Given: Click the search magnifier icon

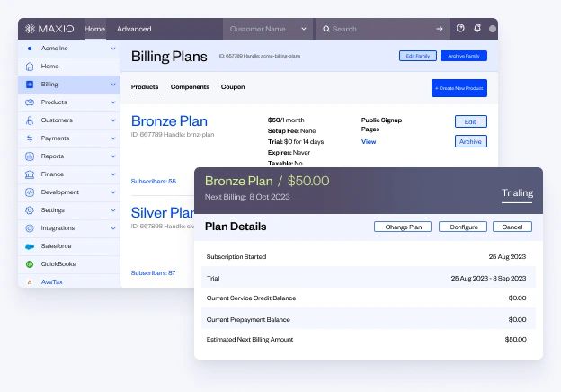Looking at the screenshot, I should [x=326, y=29].
